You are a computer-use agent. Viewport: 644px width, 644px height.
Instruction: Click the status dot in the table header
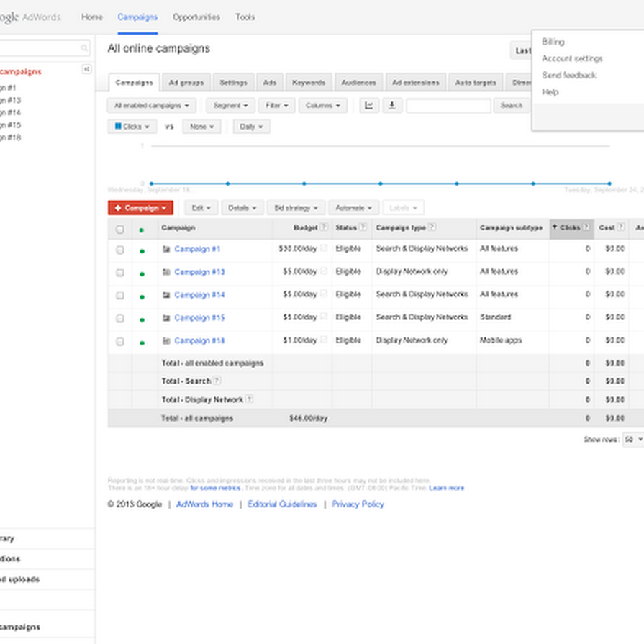[x=142, y=230]
